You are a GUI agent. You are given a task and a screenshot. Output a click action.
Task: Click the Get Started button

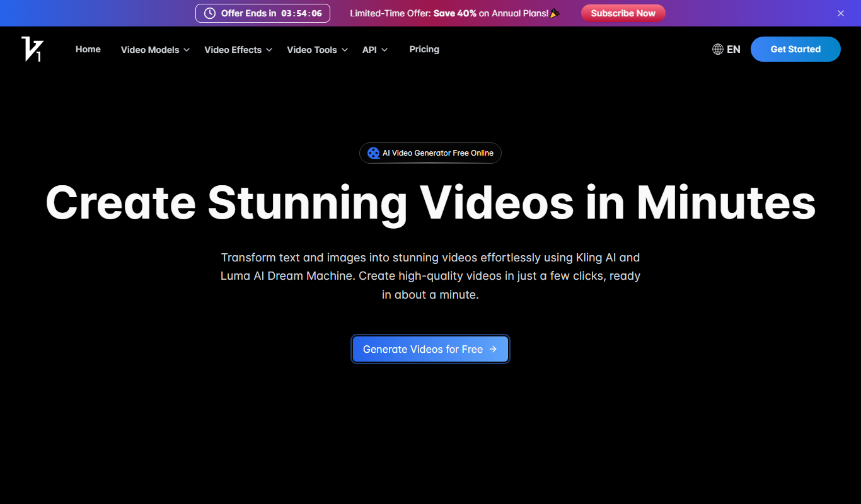click(x=795, y=49)
